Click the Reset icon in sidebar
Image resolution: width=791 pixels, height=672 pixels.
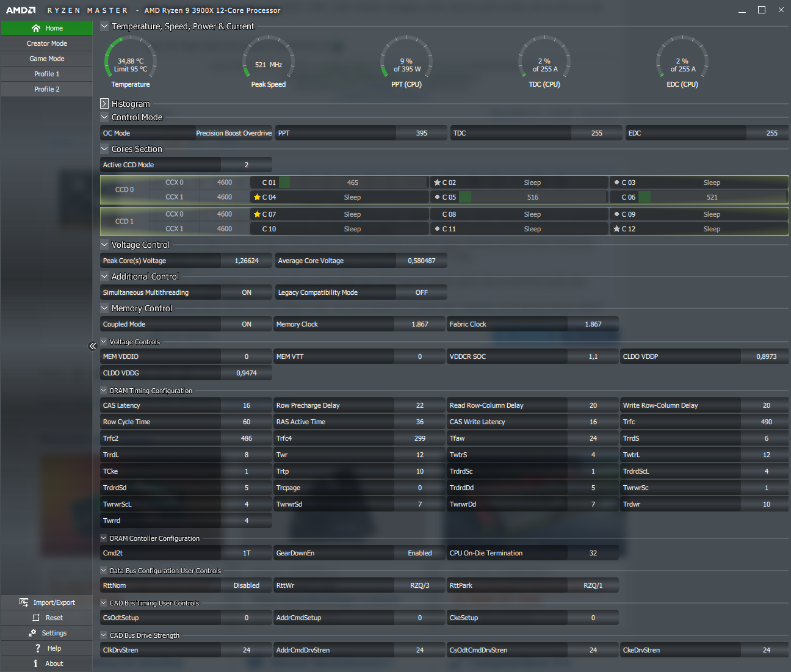pyautogui.click(x=36, y=618)
